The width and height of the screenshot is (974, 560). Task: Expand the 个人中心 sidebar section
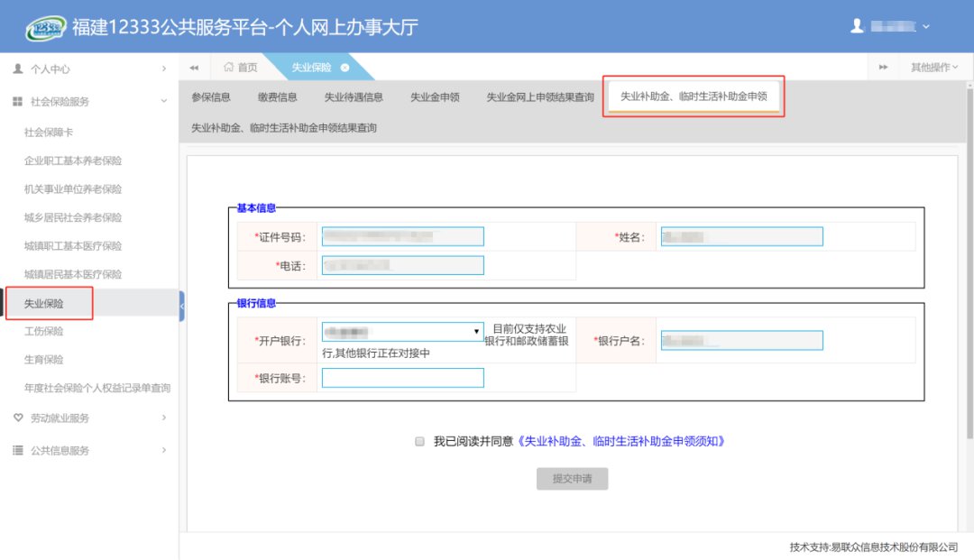88,69
